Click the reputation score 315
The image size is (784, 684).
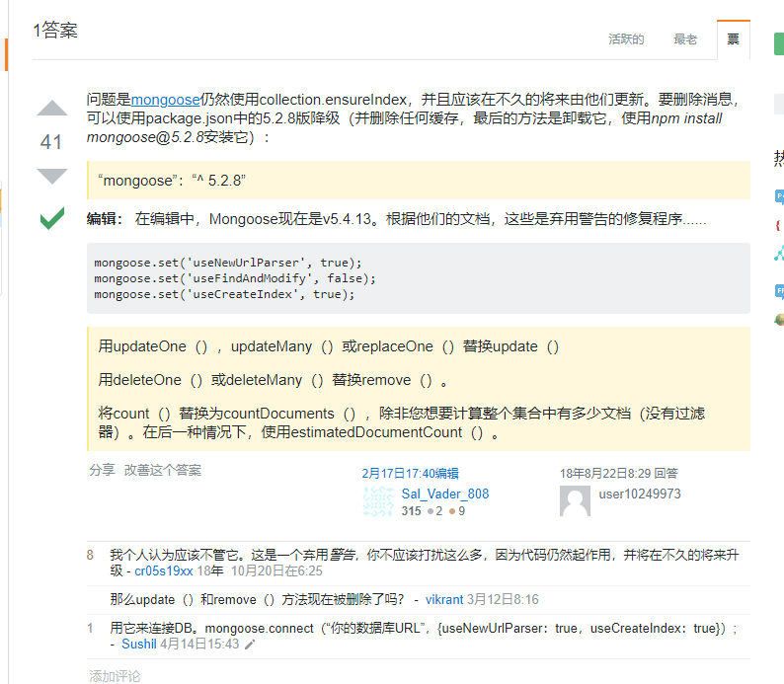411,510
